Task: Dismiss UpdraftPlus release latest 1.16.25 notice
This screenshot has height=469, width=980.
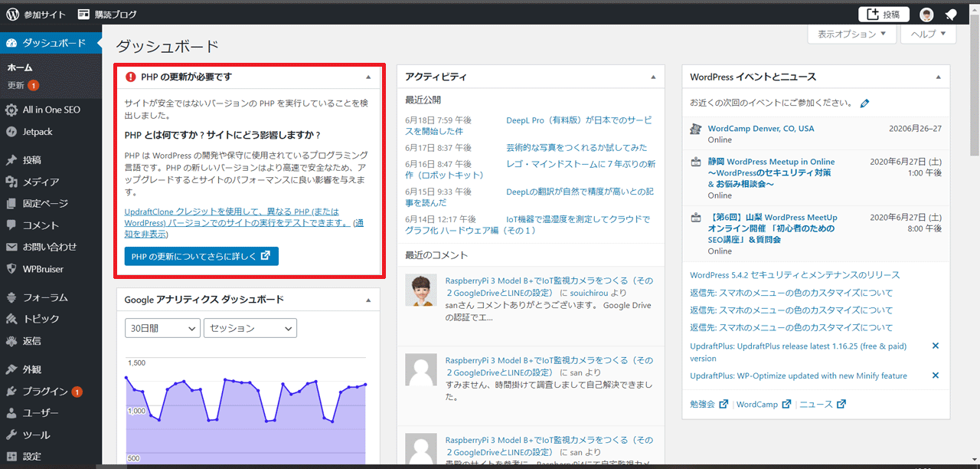Action: tap(935, 346)
